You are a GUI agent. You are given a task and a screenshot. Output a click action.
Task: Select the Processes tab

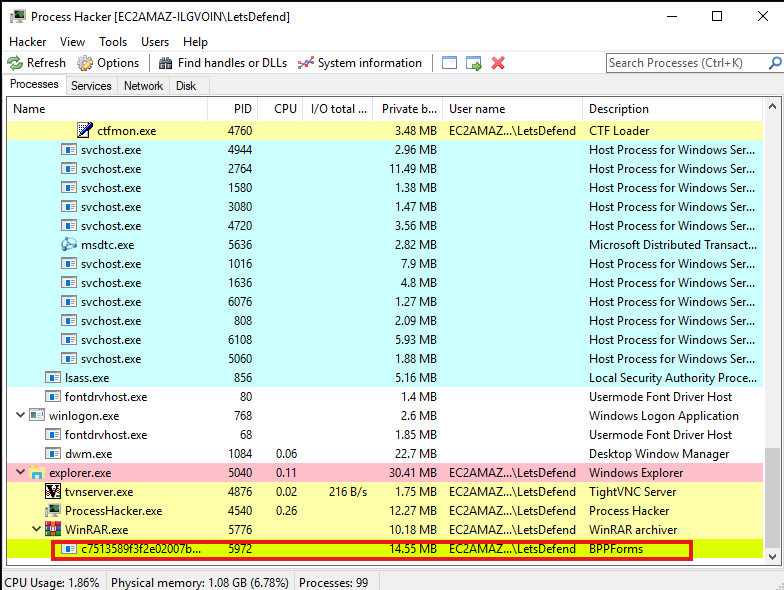34,84
